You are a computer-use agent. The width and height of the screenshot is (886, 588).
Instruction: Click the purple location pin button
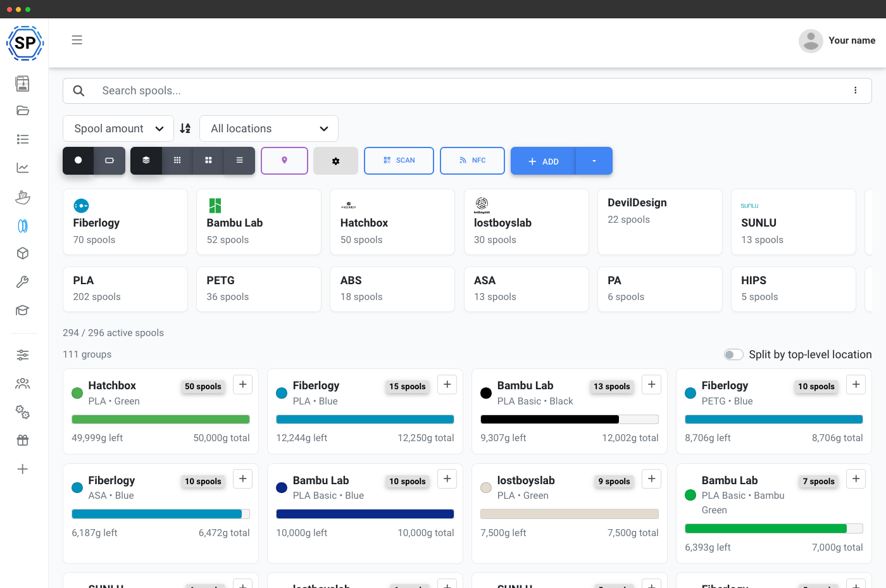(284, 161)
